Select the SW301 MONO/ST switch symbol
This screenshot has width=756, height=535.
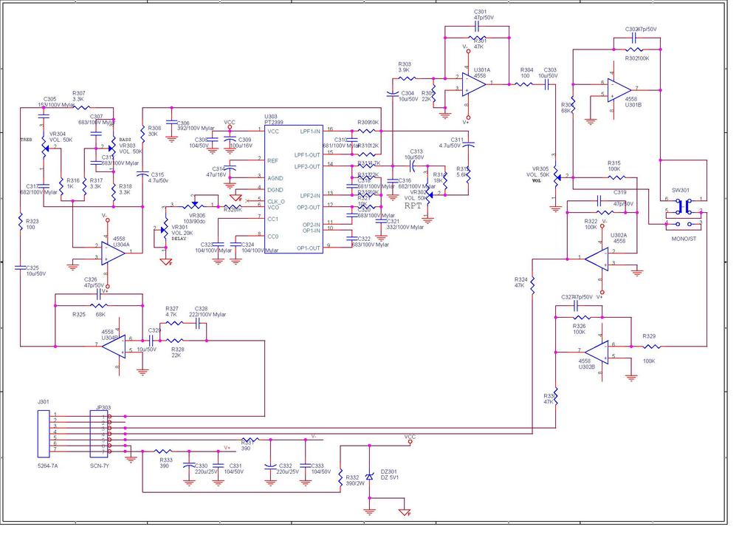pyautogui.click(x=684, y=213)
